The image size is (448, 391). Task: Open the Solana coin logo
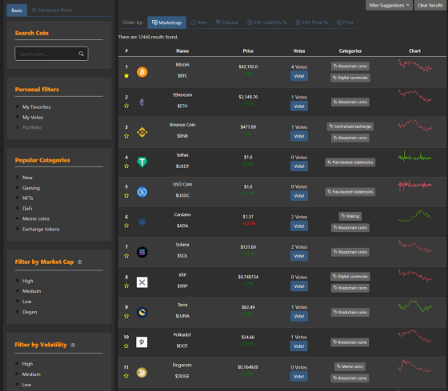point(142,252)
